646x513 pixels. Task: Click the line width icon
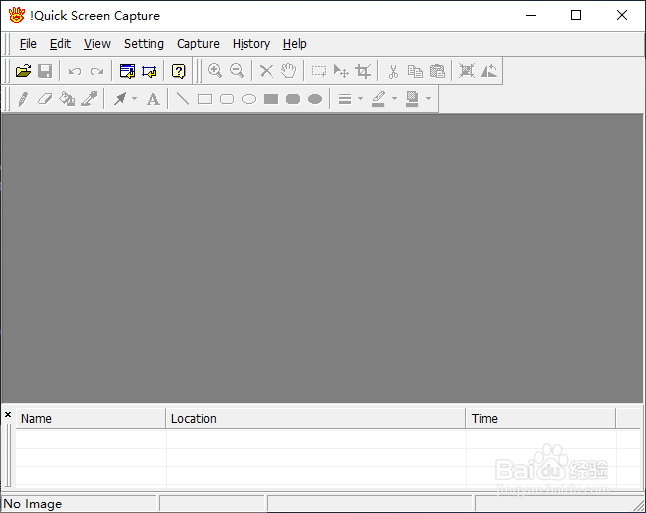pyautogui.click(x=345, y=99)
